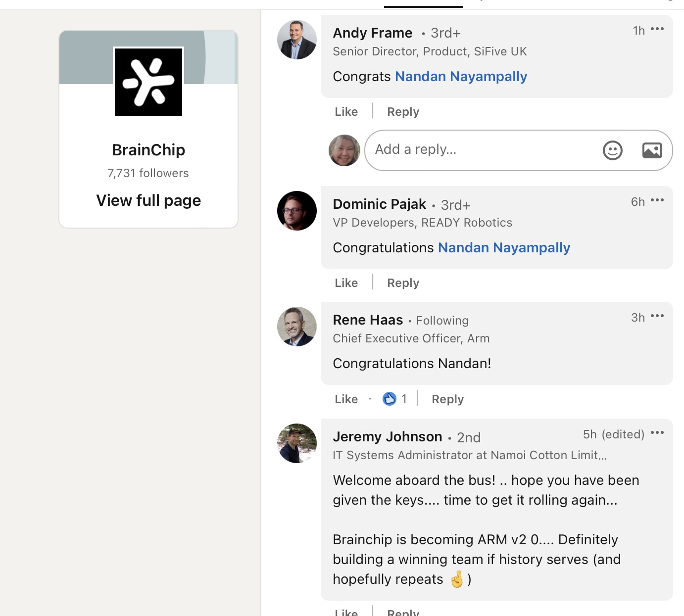Click the BrainChip company logo

[148, 82]
